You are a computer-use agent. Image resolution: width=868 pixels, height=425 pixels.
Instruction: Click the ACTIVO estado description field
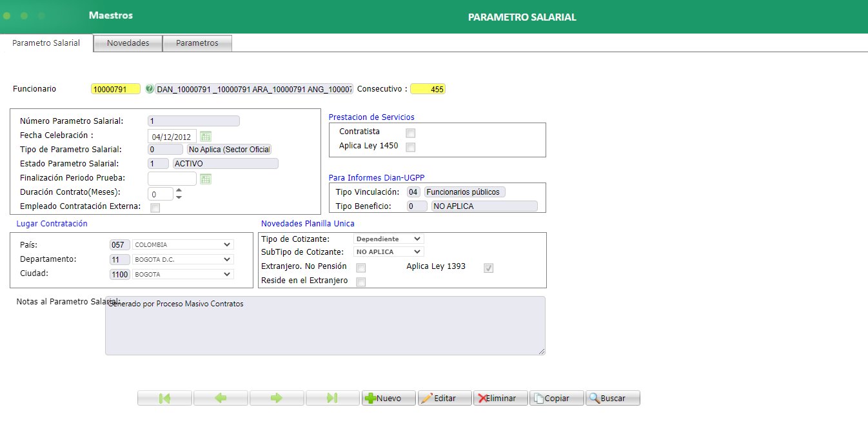click(x=225, y=164)
